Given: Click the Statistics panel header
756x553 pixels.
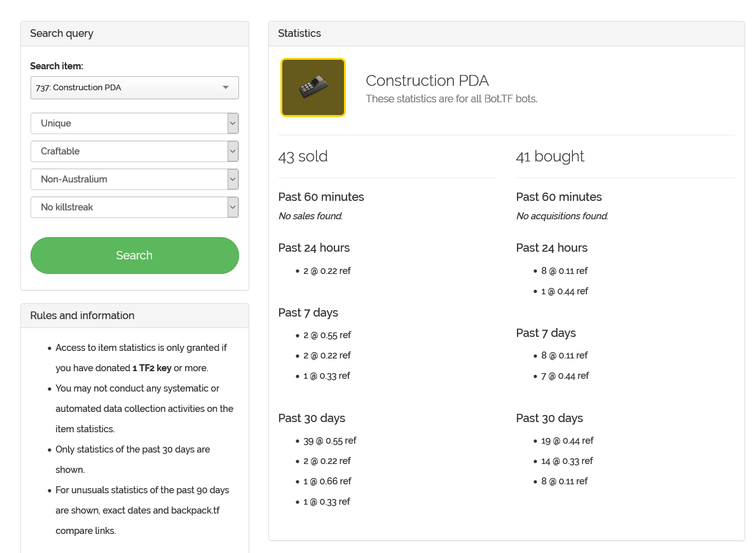Looking at the screenshot, I should click(299, 34).
